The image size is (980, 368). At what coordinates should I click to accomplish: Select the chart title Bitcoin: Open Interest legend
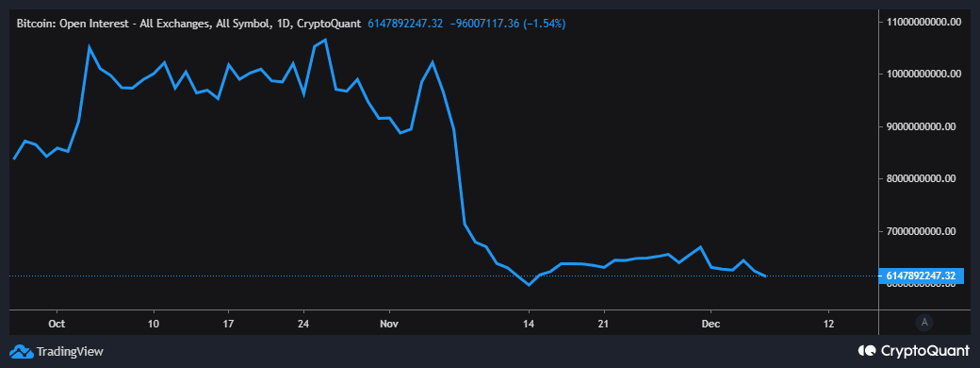tap(188, 24)
